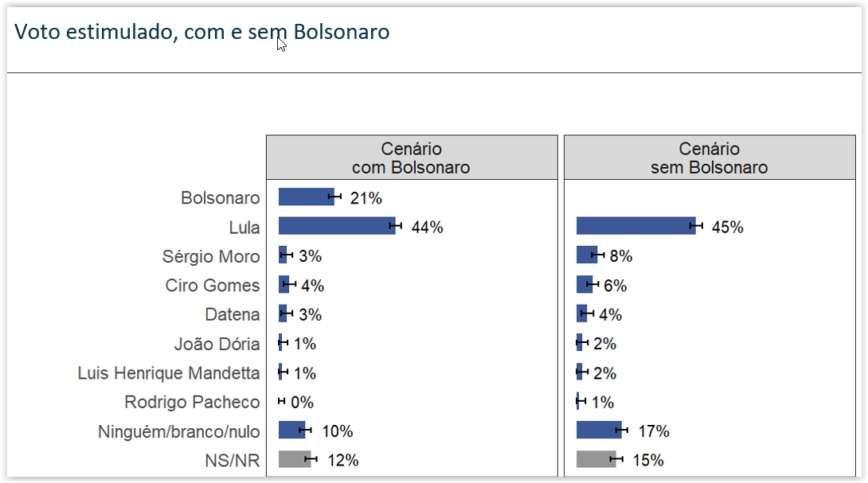
Task: Click the Bolsonaro 21% bar
Action: tap(306, 197)
